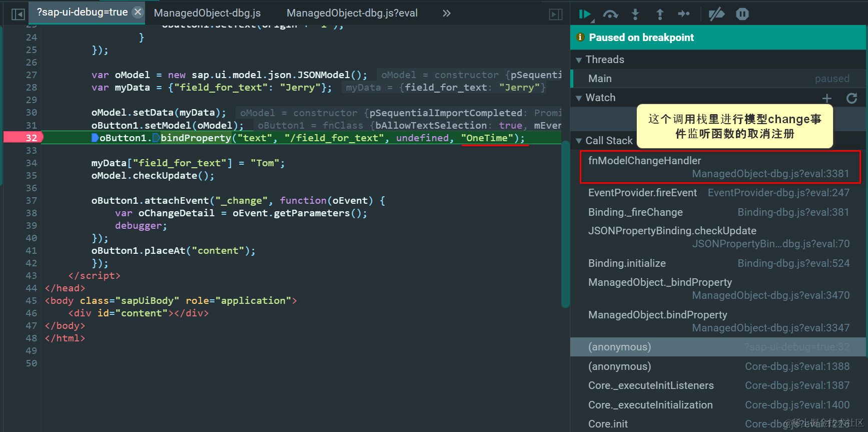Click the "OneTime" string on line 32
The height and width of the screenshot is (432, 868).
[487, 138]
